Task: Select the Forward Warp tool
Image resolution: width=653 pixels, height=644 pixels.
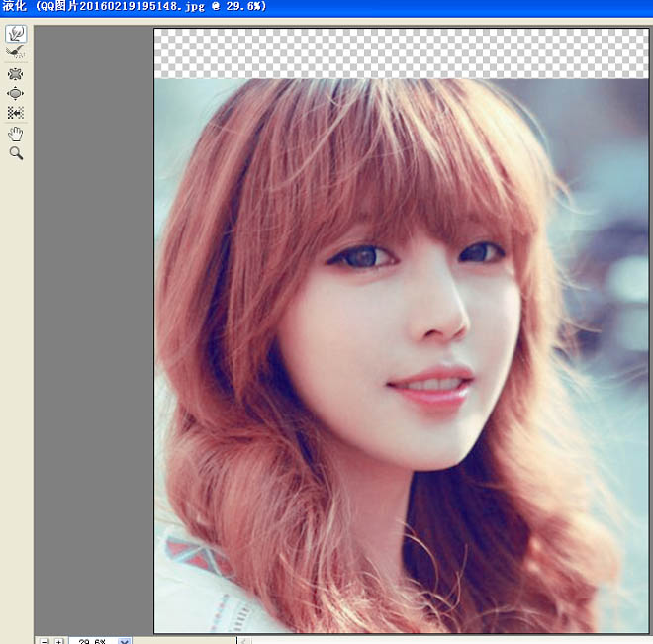Action: (16, 34)
